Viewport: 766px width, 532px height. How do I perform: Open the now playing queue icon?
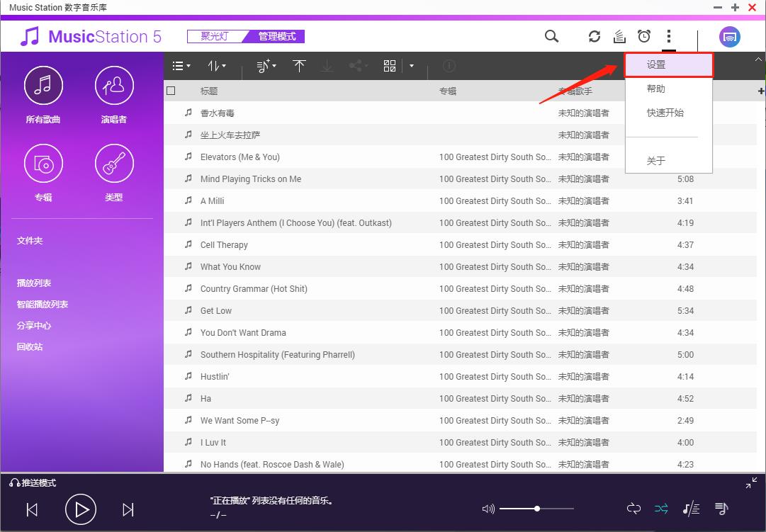(721, 509)
